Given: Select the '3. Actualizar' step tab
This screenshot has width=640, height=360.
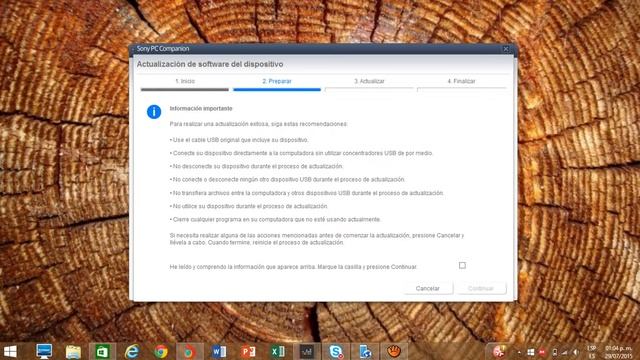Looking at the screenshot, I should click(x=369, y=81).
